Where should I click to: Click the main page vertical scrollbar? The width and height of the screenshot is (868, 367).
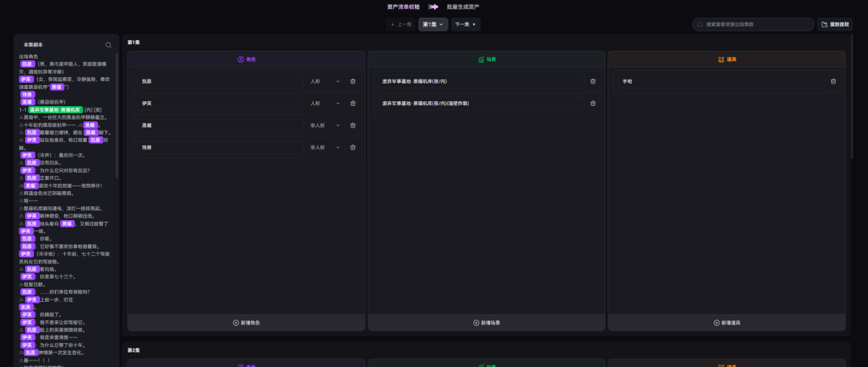click(853, 97)
